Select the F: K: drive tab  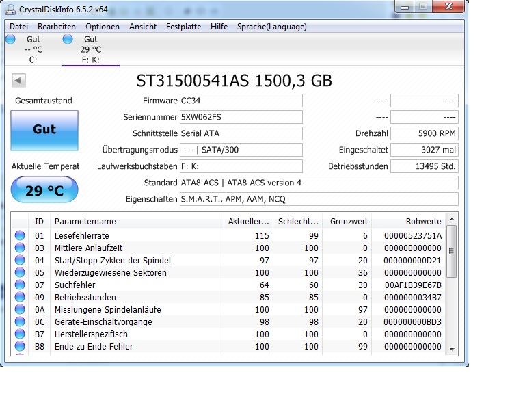coord(91,49)
